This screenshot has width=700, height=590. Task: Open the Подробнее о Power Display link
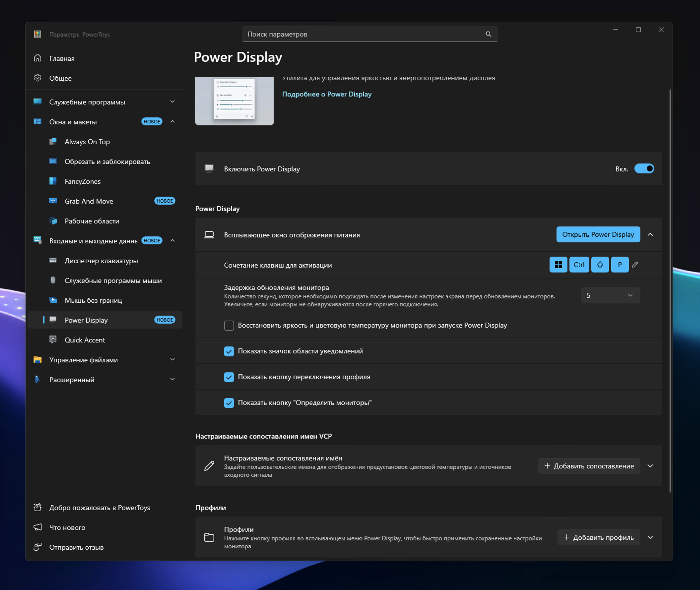(x=327, y=94)
